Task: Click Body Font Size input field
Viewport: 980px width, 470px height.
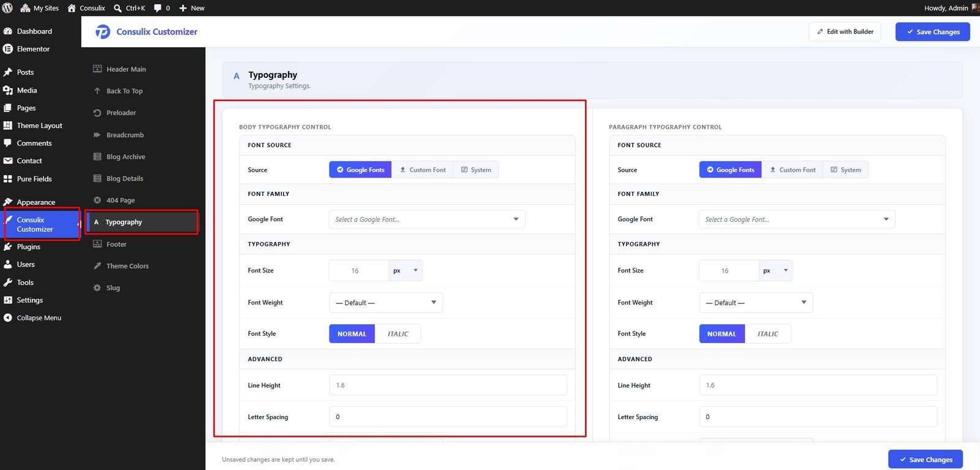Action: tap(359, 270)
